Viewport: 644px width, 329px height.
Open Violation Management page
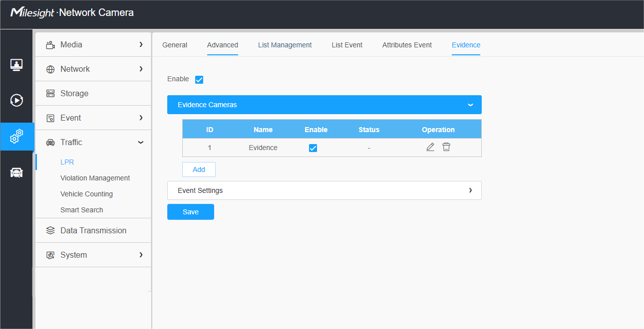point(95,178)
